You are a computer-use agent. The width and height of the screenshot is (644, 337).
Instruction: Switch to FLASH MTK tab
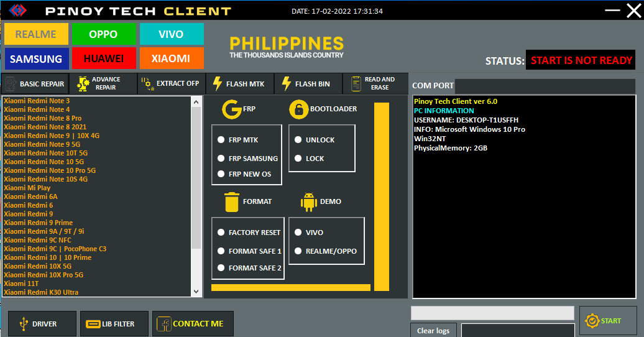coord(240,84)
